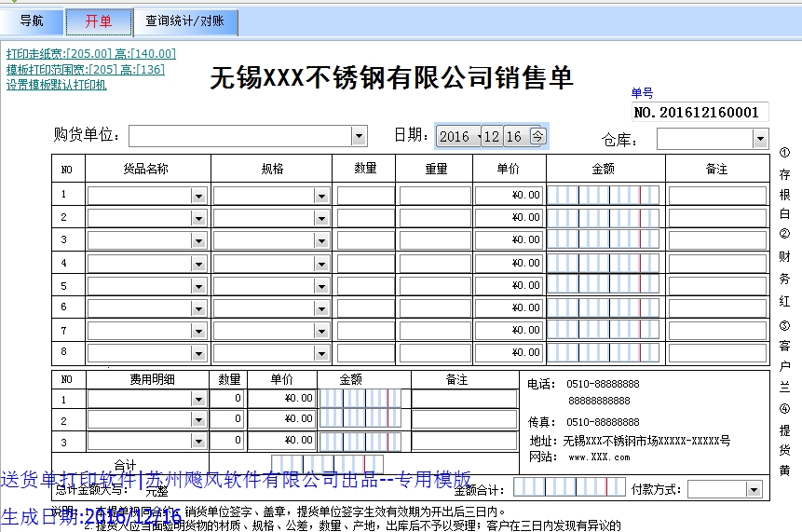Click the 重量 column header
802x532 pixels.
point(436,169)
